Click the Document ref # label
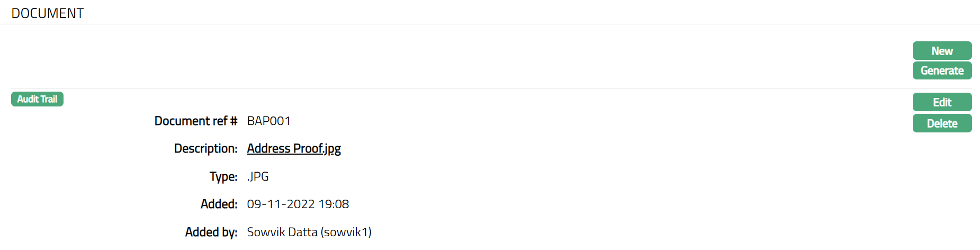 pos(195,121)
